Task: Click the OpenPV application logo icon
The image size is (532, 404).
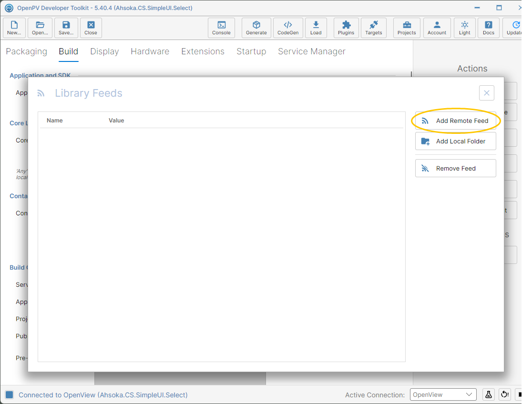Action: click(9, 8)
